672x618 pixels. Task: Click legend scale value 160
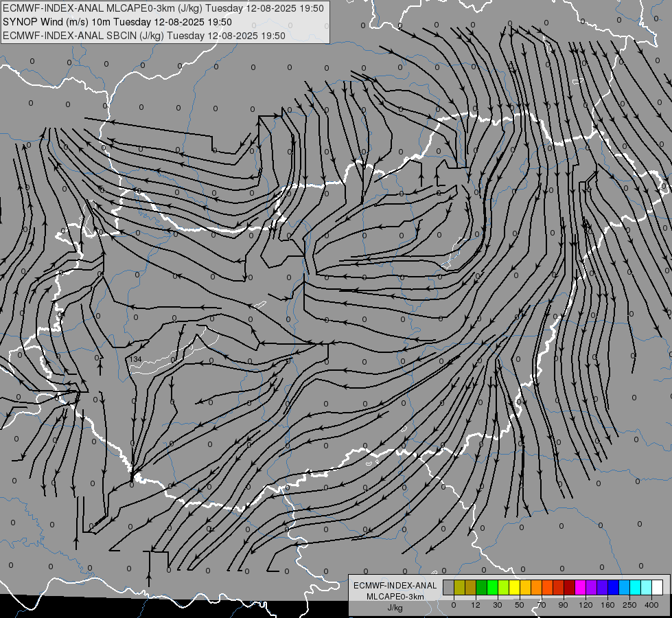coord(607,605)
